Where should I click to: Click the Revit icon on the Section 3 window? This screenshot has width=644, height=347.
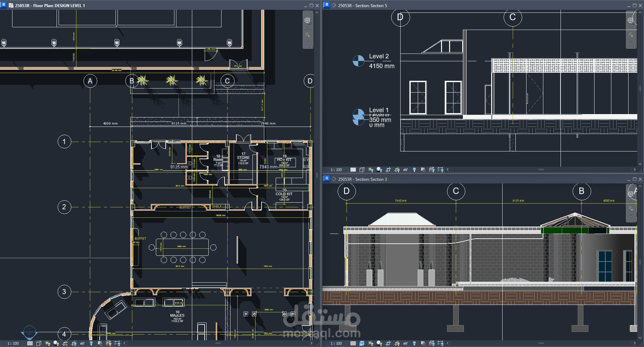coord(327,179)
